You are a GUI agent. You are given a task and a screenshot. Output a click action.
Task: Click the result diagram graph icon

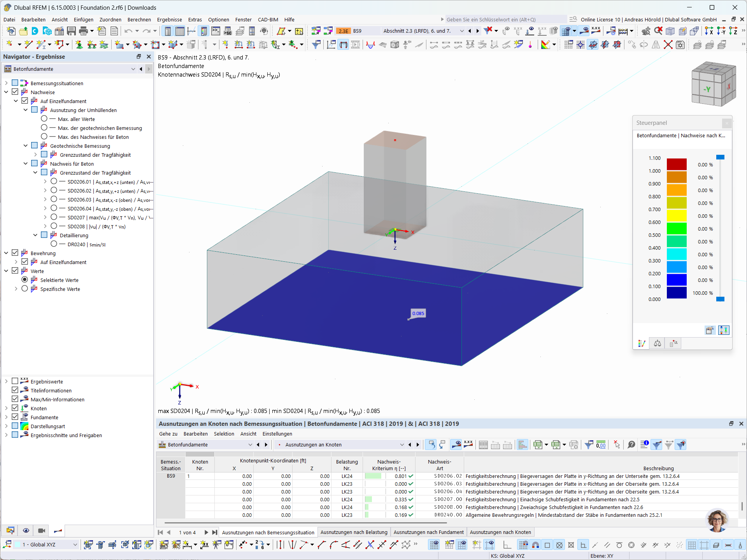tap(331, 45)
